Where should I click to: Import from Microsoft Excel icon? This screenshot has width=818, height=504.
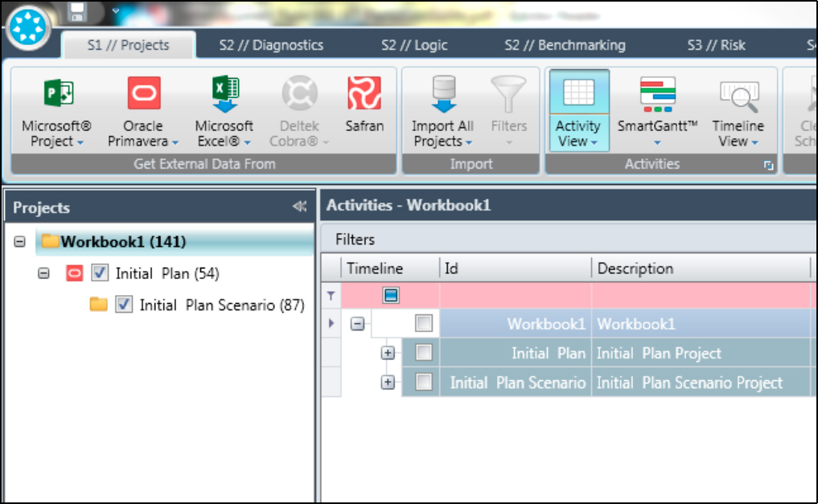coord(225,94)
